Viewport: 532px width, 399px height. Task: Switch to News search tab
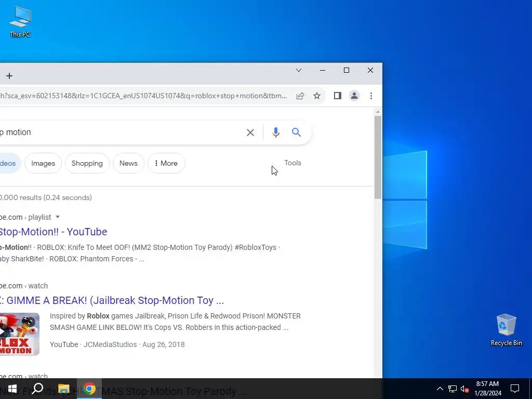[x=128, y=163]
